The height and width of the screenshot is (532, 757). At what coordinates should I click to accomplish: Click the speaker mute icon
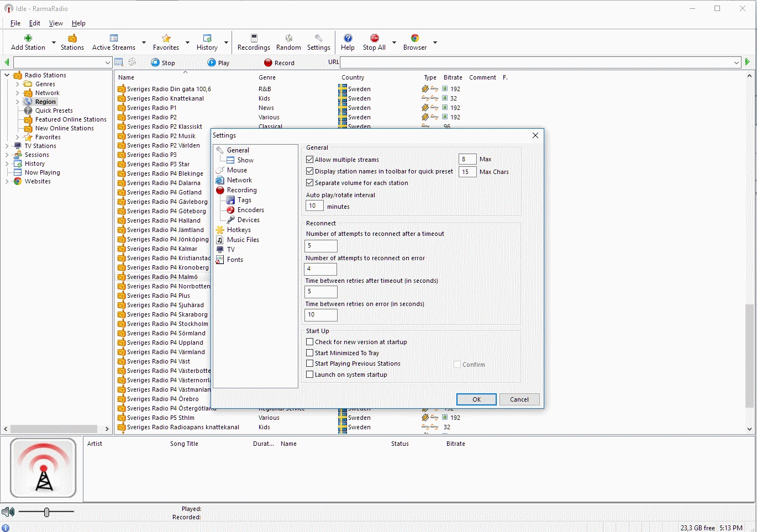point(8,512)
